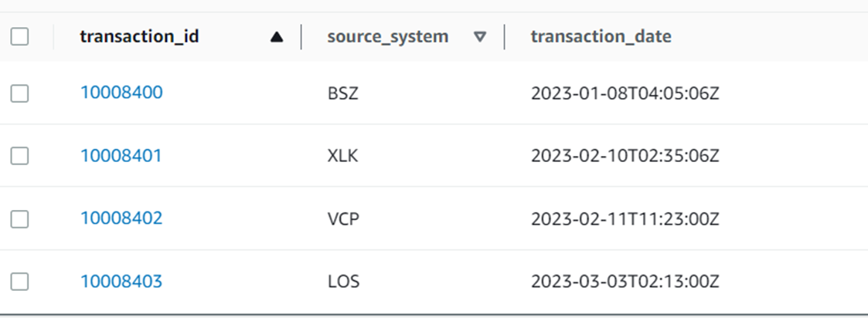Open the 10008401 transaction link
This screenshot has height=318, width=868.
[x=121, y=156]
